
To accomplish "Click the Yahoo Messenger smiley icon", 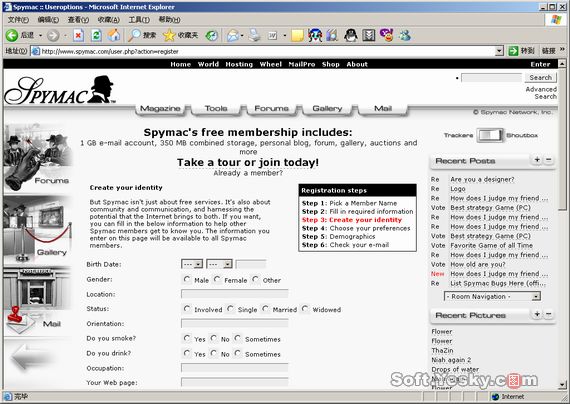I will point(386,35).
